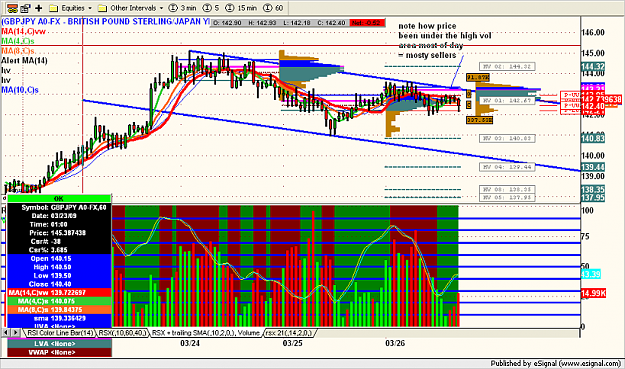Switch to the 60 interval button

273,8
